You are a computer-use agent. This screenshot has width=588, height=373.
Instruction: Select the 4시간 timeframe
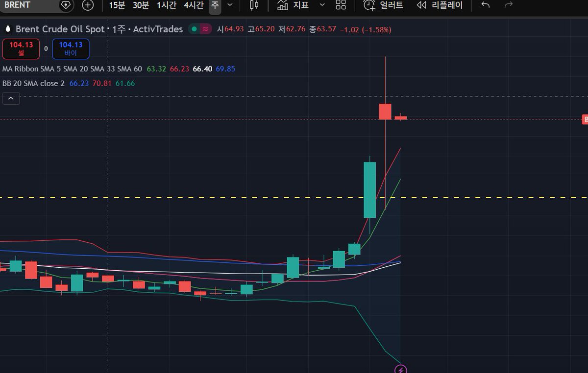(x=193, y=6)
